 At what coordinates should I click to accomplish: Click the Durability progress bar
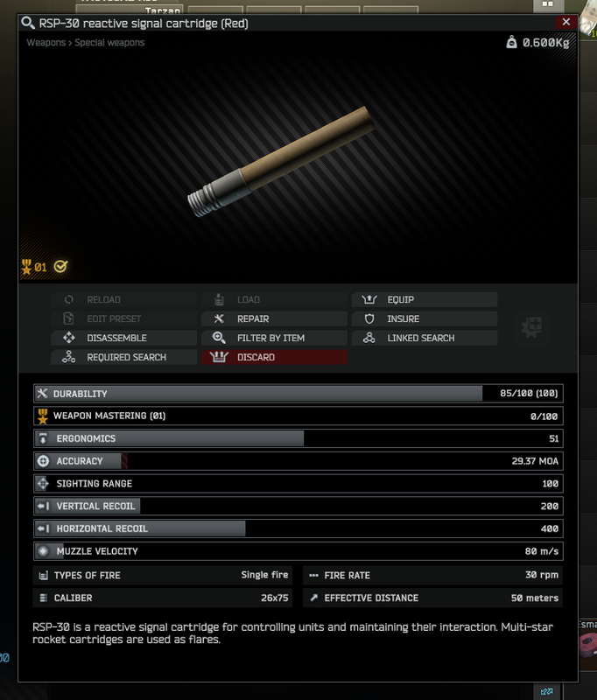pyautogui.click(x=298, y=393)
